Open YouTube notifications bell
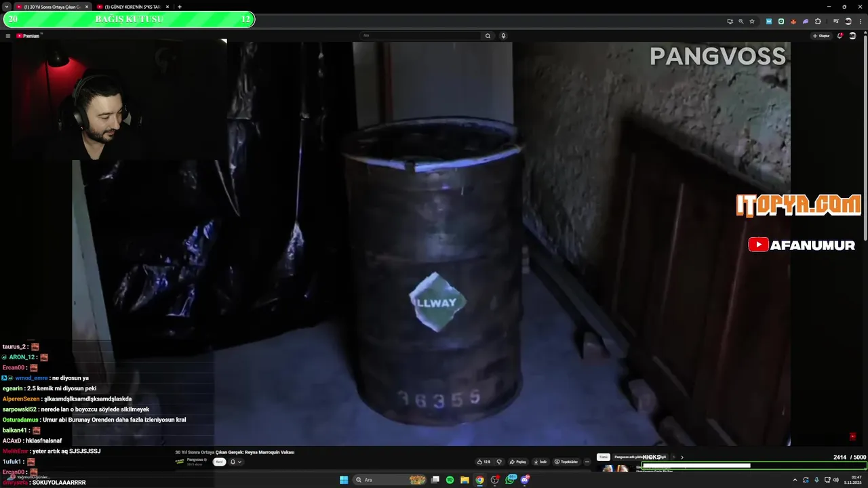Image resolution: width=868 pixels, height=488 pixels. pos(840,36)
